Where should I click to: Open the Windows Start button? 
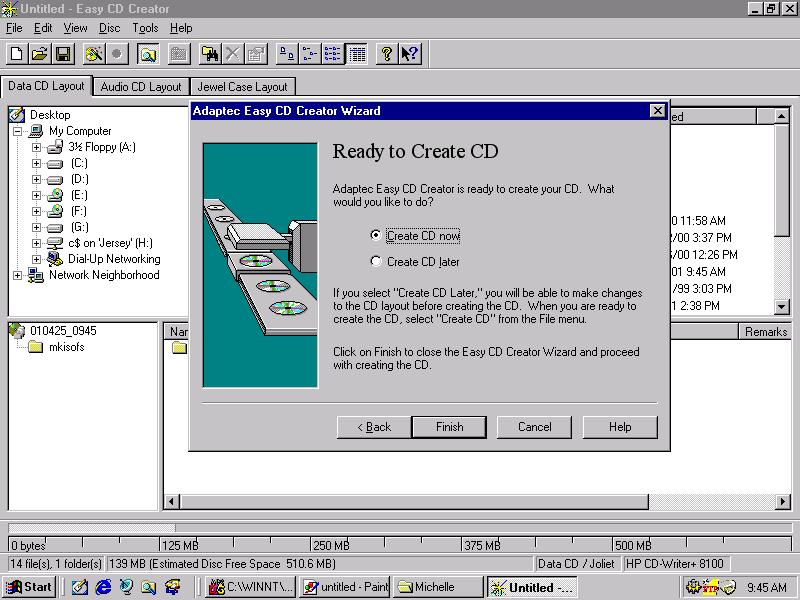[x=30, y=587]
